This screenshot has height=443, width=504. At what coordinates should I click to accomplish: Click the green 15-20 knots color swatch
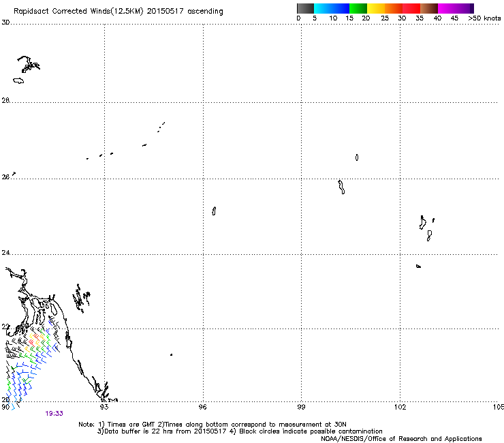pyautogui.click(x=358, y=8)
